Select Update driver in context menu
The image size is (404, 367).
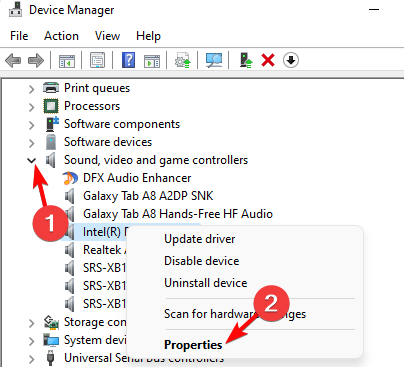pyautogui.click(x=200, y=239)
